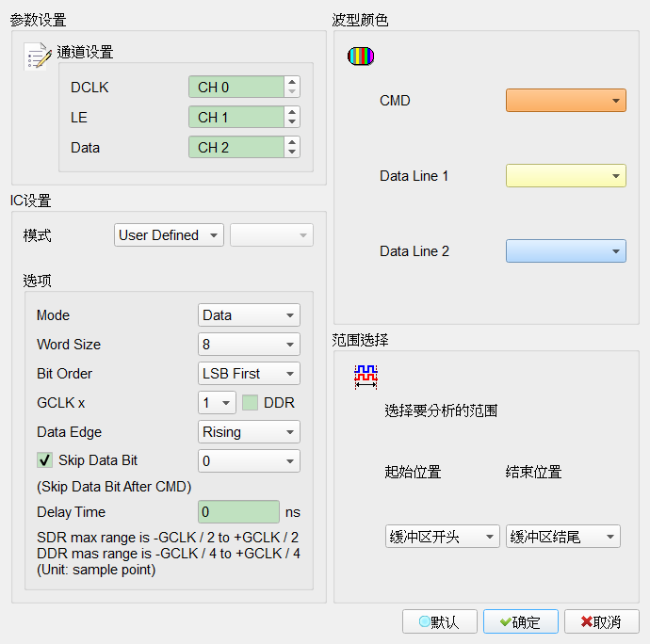The height and width of the screenshot is (644, 650).
Task: Open the empty dropdown beside User Defined
Action: coord(271,235)
